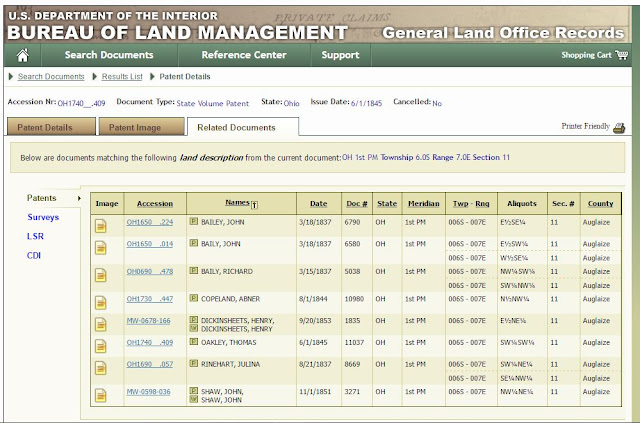The image size is (640, 423).
Task: Sort table by Meridian column header
Action: [x=424, y=203]
